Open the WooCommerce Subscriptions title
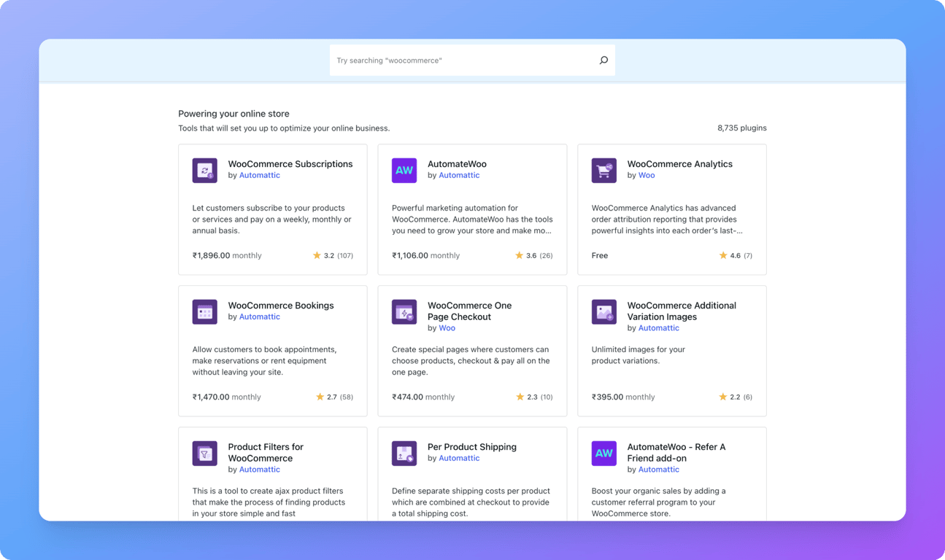945x560 pixels. [290, 164]
